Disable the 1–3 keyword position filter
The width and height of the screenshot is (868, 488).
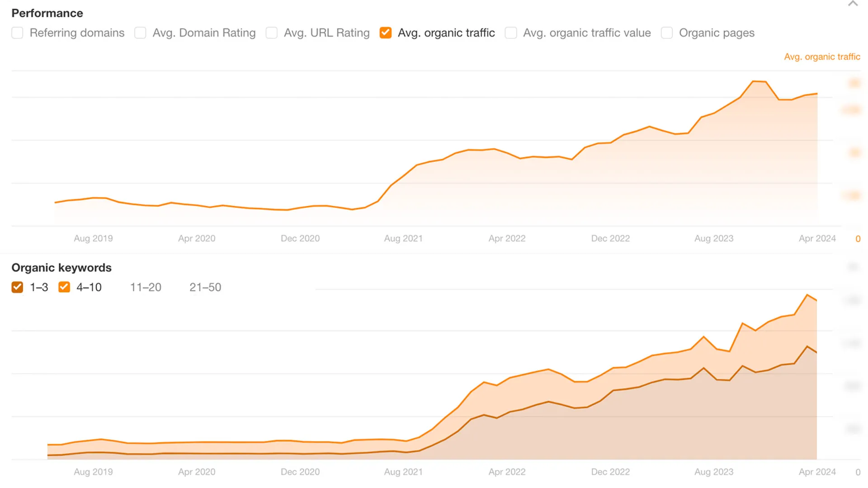[x=17, y=287]
